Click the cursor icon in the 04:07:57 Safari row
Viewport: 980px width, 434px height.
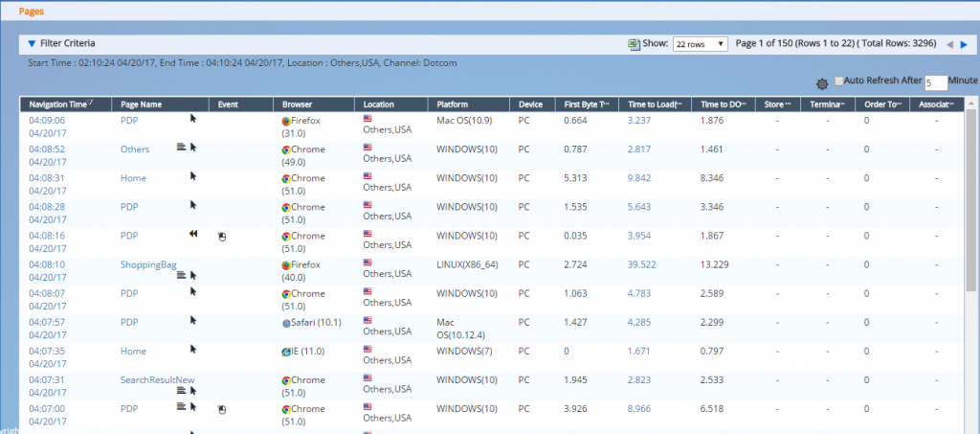tap(193, 320)
